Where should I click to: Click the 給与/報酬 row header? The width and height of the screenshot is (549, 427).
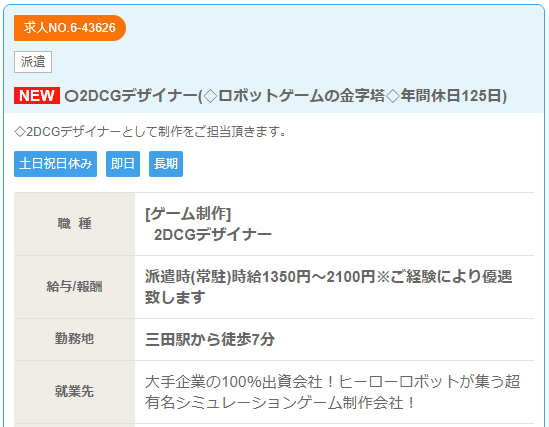pyautogui.click(x=74, y=287)
